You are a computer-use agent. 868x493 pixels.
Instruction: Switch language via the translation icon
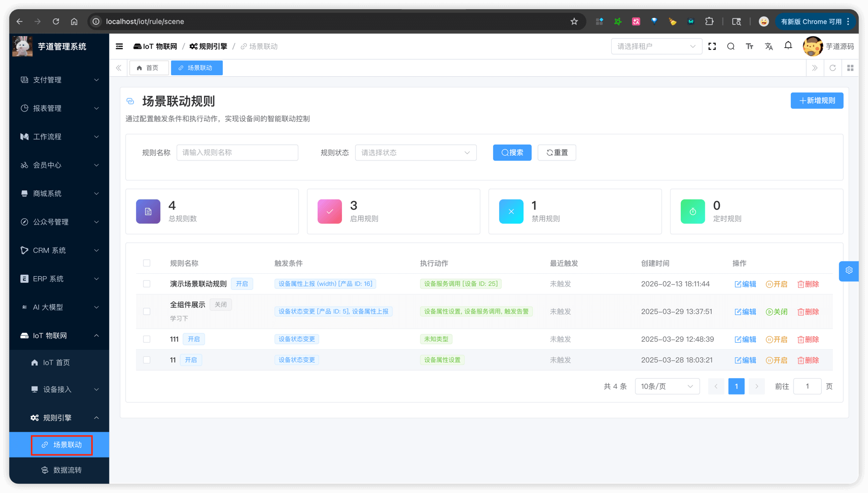(769, 46)
